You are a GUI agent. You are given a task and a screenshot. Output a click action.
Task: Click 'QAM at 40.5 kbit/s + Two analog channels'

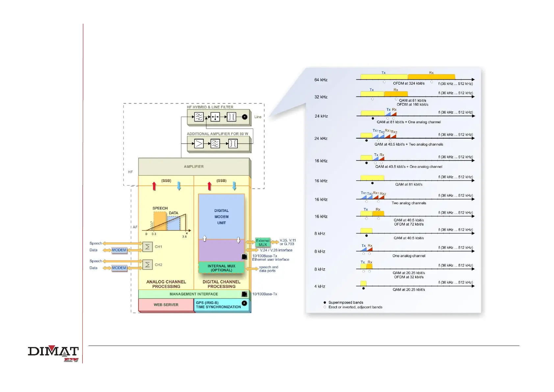point(409,144)
